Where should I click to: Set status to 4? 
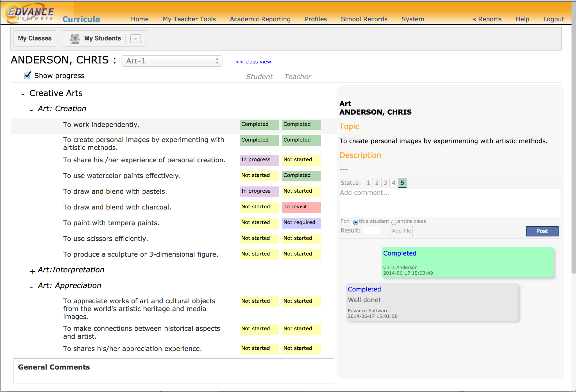(x=394, y=183)
